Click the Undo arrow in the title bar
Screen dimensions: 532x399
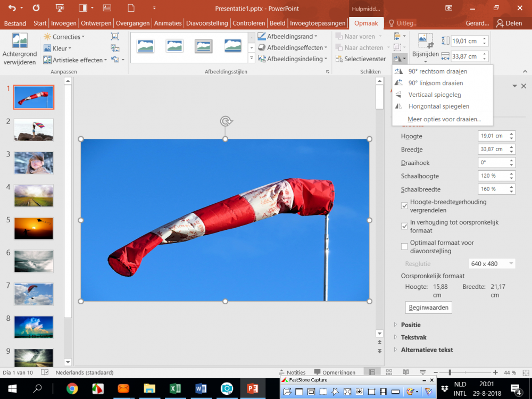tap(12, 8)
